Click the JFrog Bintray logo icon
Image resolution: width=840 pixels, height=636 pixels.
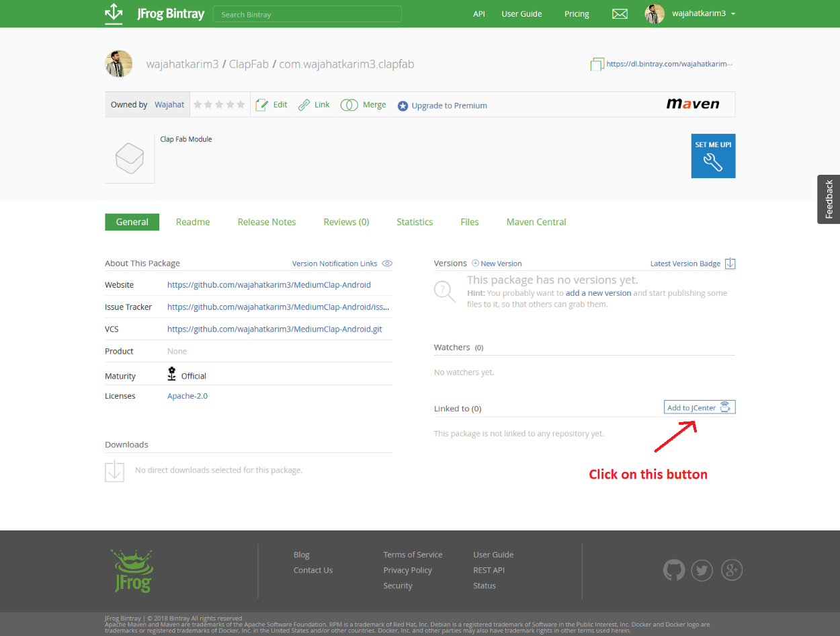tap(114, 13)
